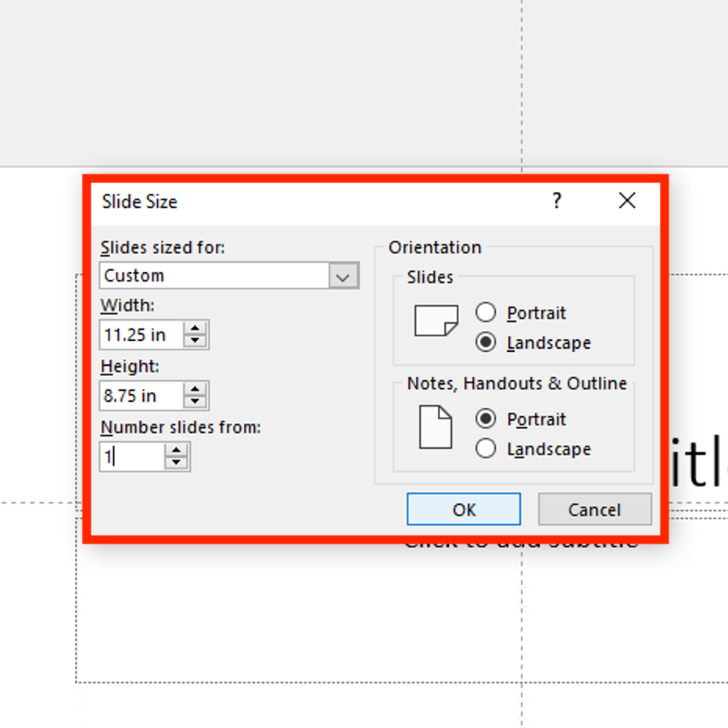Select the Height input showing 8.75 in

point(141,396)
